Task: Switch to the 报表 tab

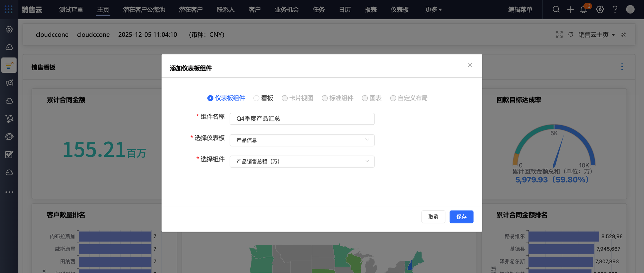Action: (371, 10)
